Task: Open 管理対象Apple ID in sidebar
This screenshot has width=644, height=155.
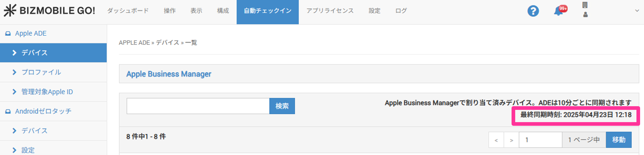Action: pyautogui.click(x=47, y=92)
